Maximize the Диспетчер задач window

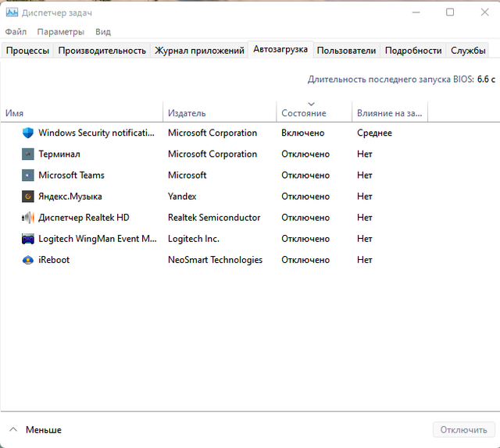click(450, 12)
